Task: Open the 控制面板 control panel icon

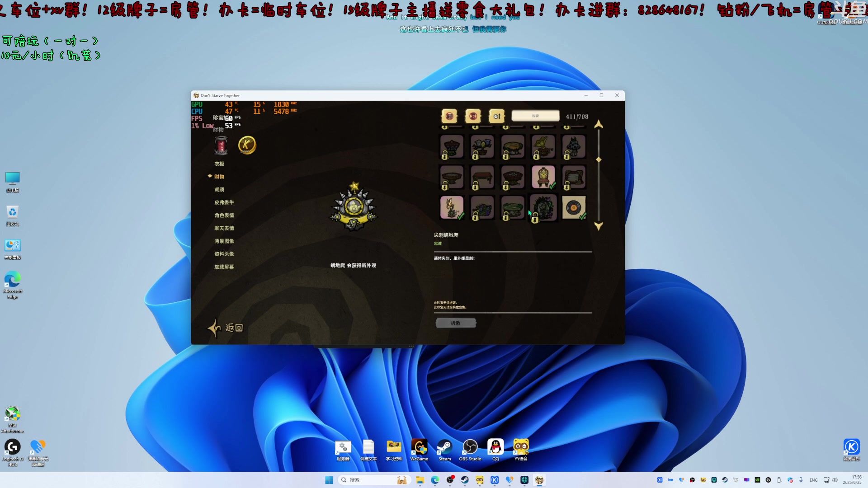Action: coord(13,249)
